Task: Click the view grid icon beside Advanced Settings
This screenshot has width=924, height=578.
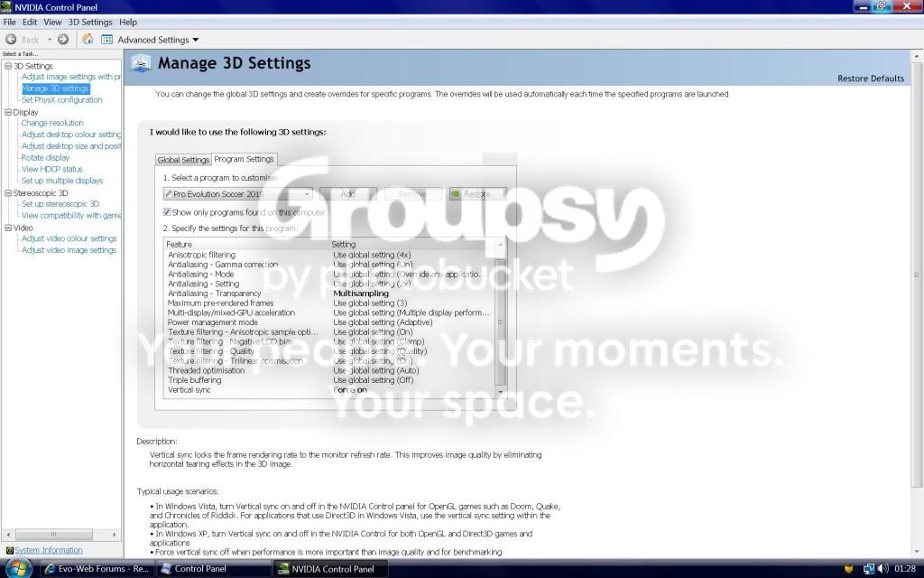Action: (x=106, y=40)
